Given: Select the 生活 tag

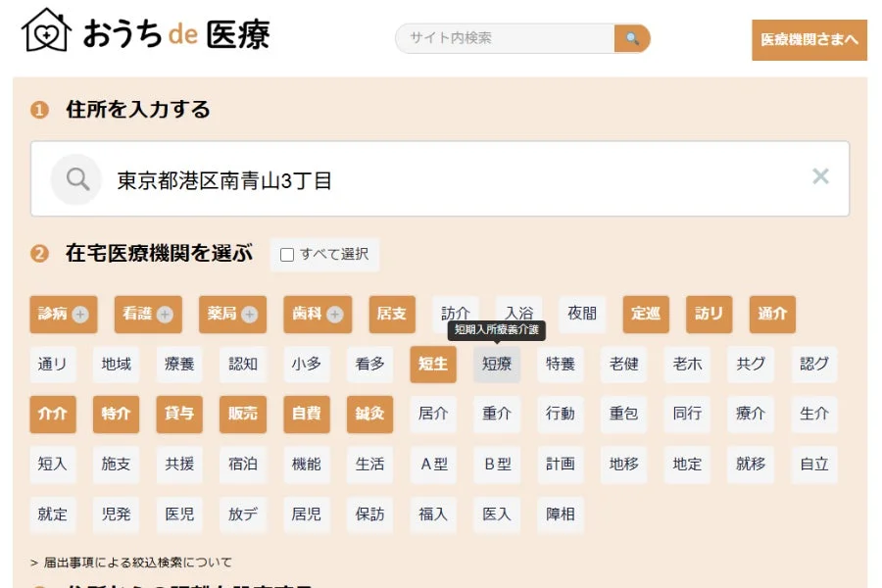Looking at the screenshot, I should click(369, 465).
